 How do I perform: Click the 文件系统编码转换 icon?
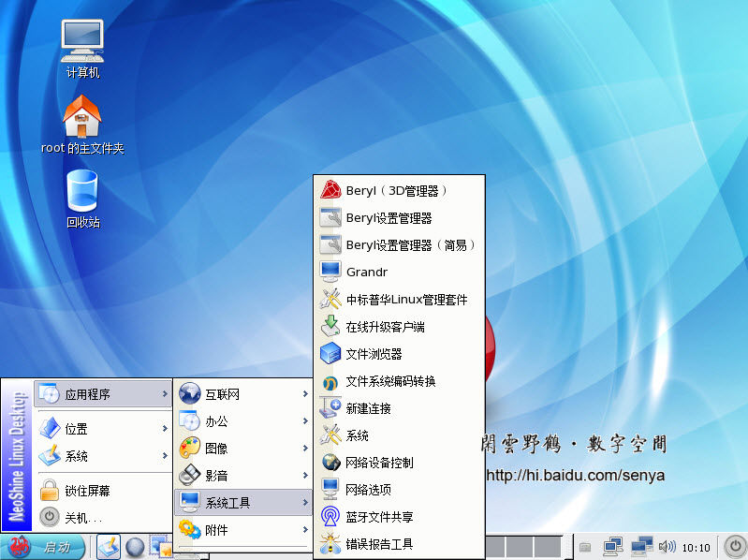point(330,381)
